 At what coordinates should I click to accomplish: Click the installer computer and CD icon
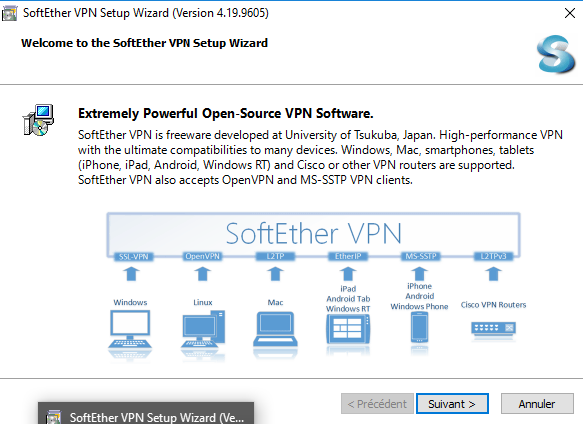pyautogui.click(x=38, y=120)
